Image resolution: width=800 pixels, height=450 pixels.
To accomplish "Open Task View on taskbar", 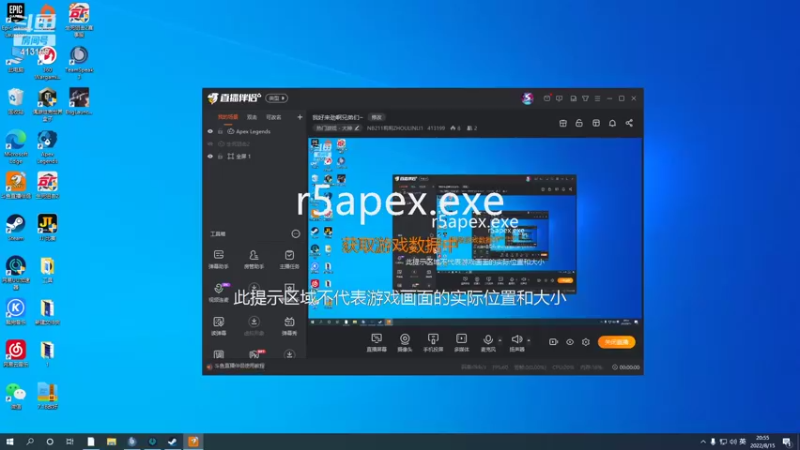I will [x=70, y=442].
